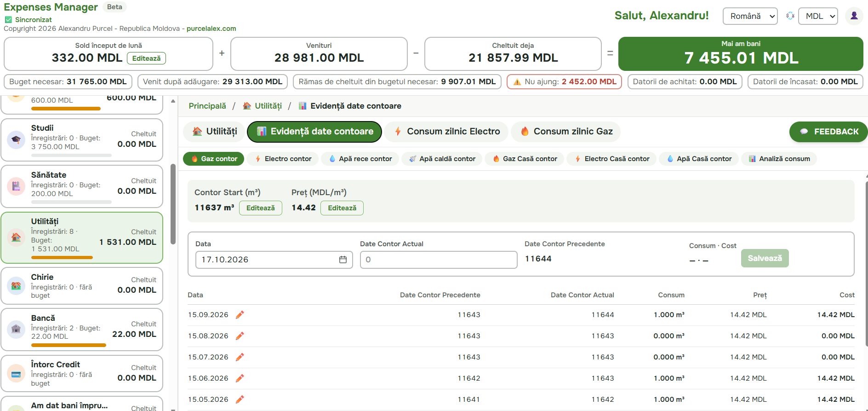Open the Consum zilnic Gaz tab
The image size is (868, 411).
[566, 132]
